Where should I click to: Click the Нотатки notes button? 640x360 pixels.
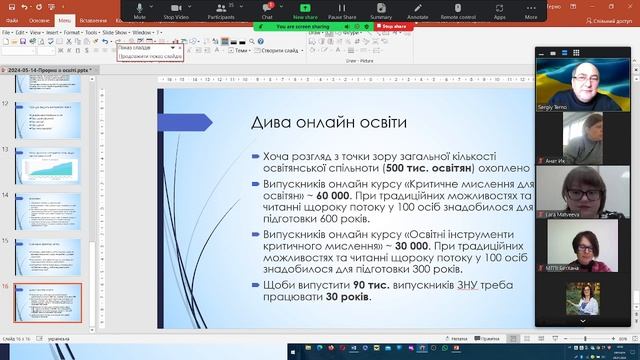(456, 339)
